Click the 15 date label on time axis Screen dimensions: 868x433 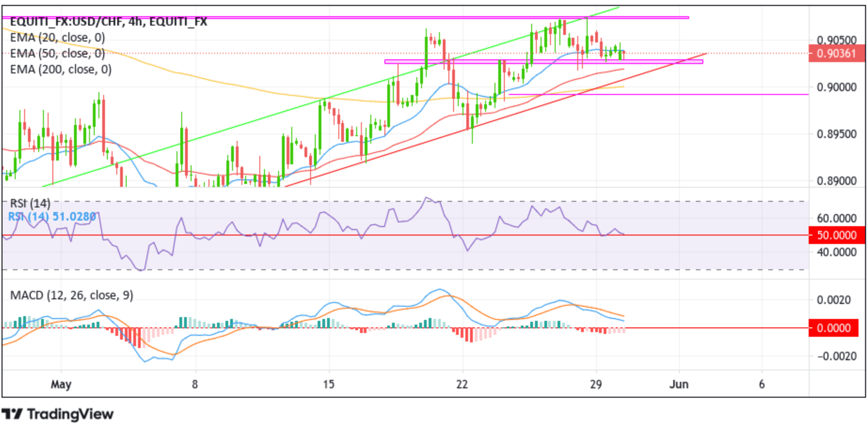coord(329,384)
